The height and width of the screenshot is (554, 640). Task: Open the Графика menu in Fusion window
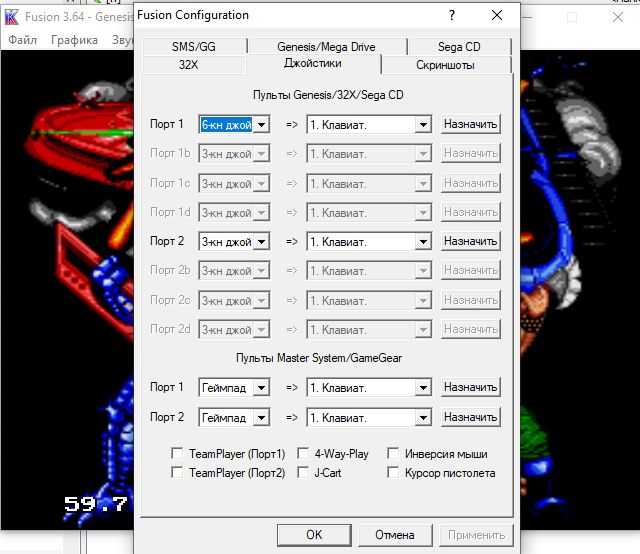[74, 40]
